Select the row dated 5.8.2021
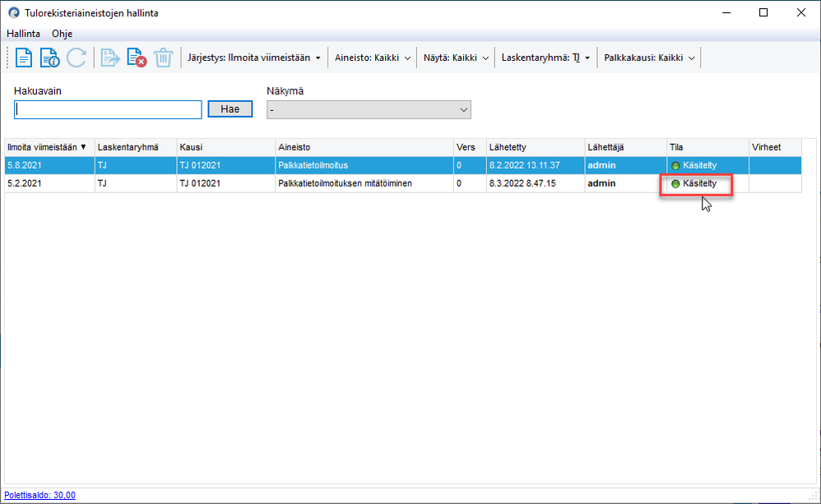821x504 pixels. (403, 165)
